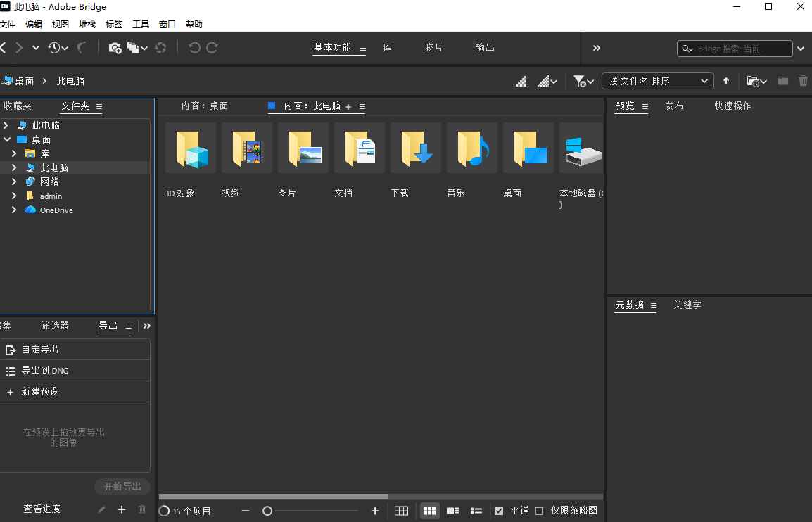Add a new preset with plus at bottom
The width and height of the screenshot is (812, 522).
(x=122, y=509)
